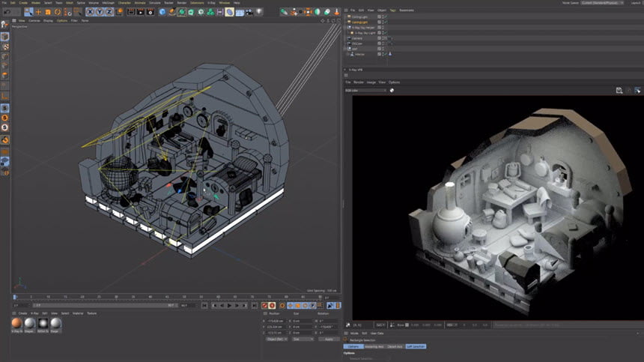The image size is (644, 362).
Task: Select the V-Ray Sky Light object
Action: pos(365,33)
